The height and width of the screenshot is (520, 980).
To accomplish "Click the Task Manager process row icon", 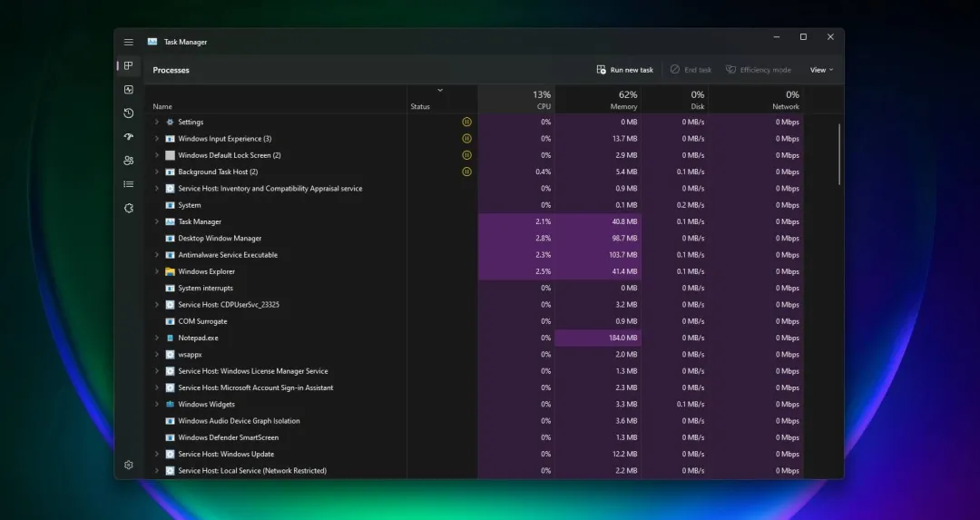I will click(170, 221).
